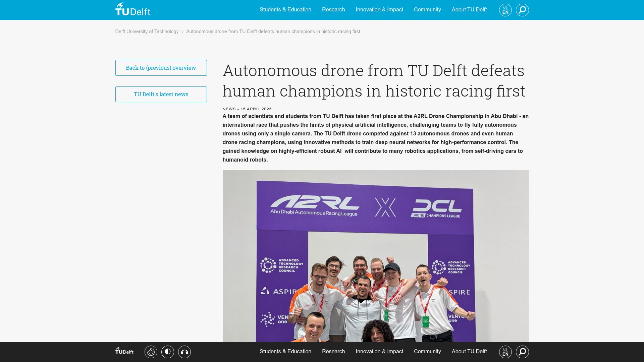Switch language with top NL/EN toggle

pyautogui.click(x=505, y=10)
